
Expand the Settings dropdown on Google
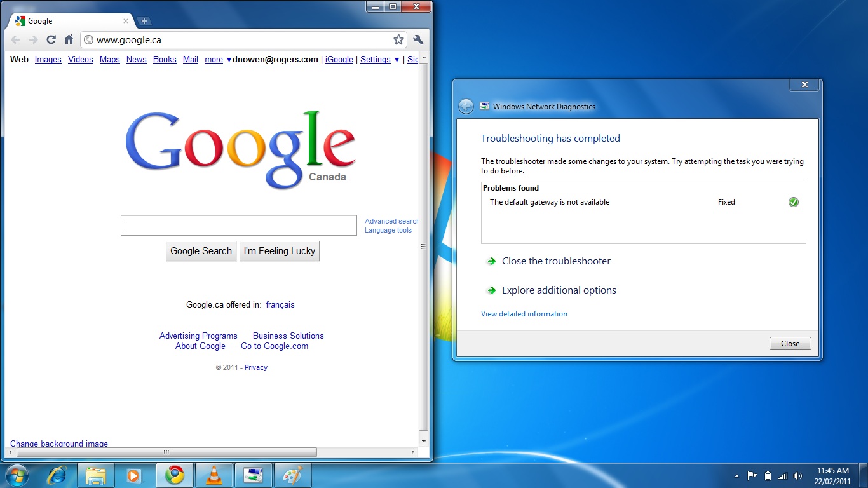click(380, 59)
